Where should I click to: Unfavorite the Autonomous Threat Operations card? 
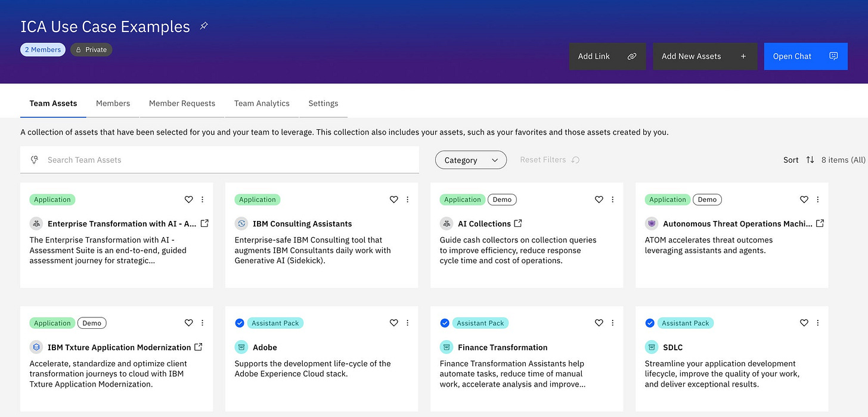click(804, 200)
